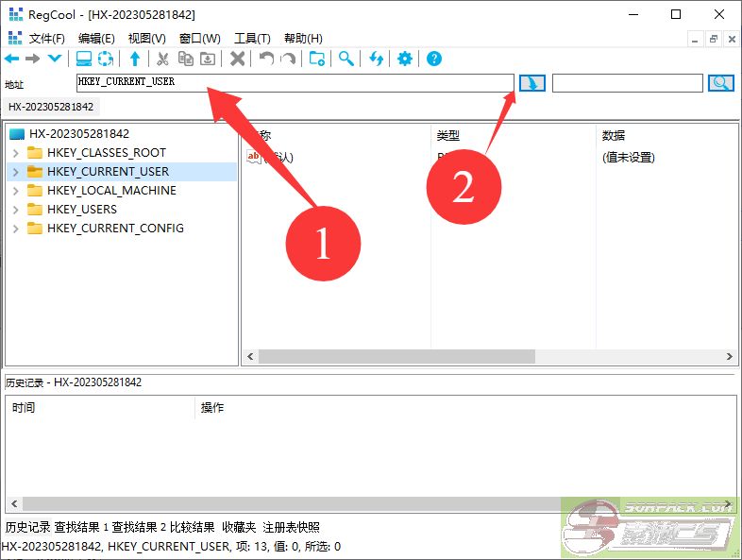Click the up-one-level arrow icon
The width and height of the screenshot is (742, 560).
(135, 59)
